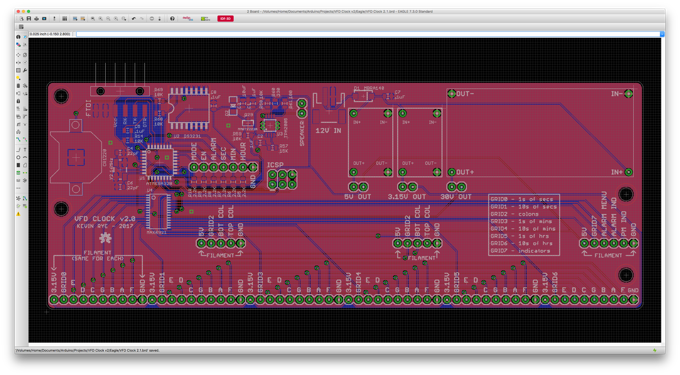Click the Use library icon
Image resolution: width=680 pixels, height=375 pixels.
[x=65, y=19]
